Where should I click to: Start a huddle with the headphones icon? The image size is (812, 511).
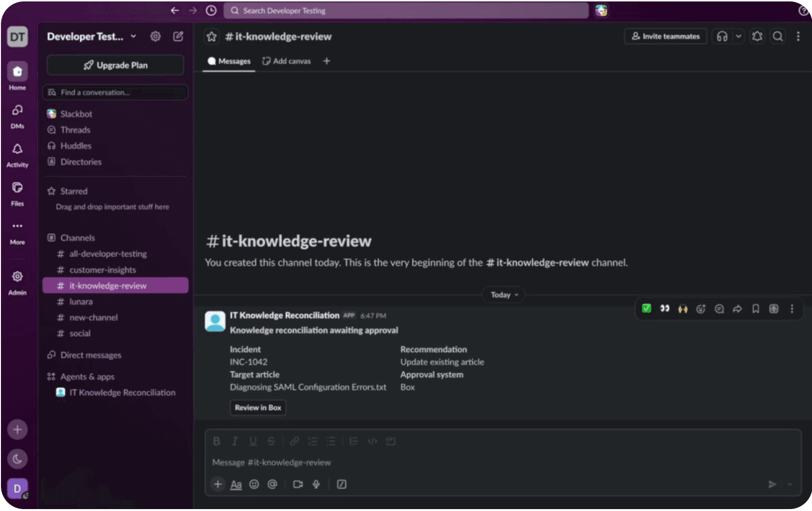(x=722, y=36)
